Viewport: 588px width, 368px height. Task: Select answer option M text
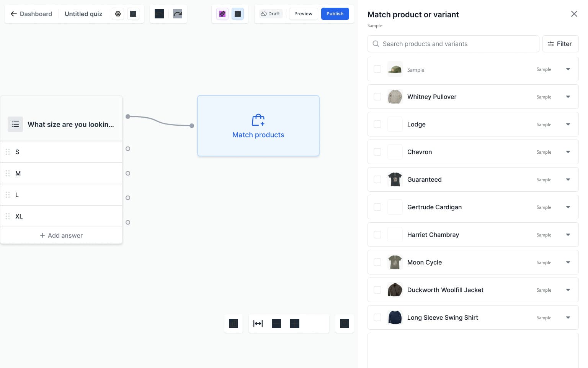(18, 173)
